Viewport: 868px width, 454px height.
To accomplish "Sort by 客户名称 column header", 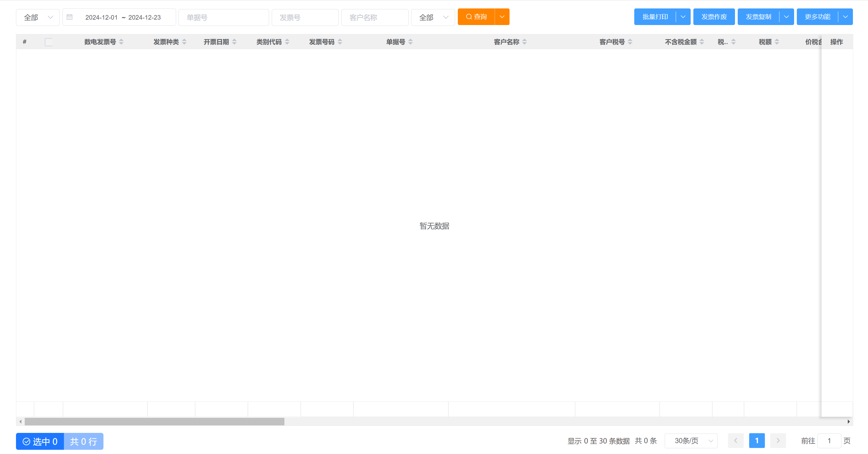I will 524,42.
